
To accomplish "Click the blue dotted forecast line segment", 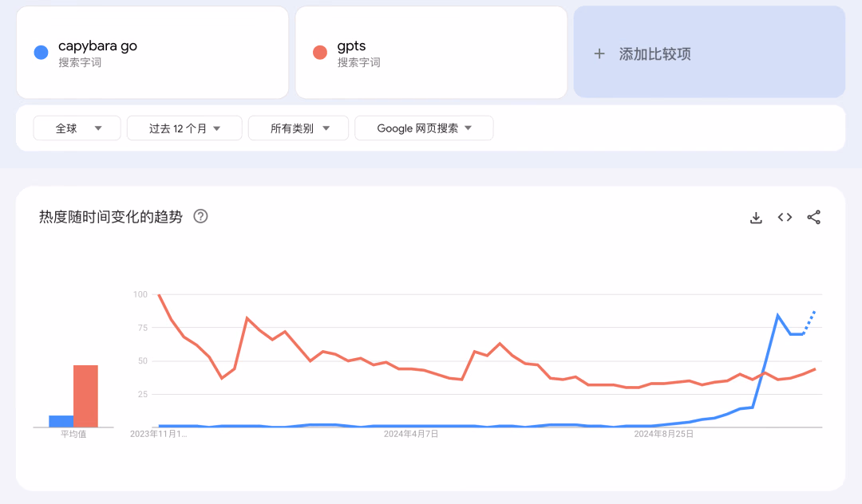I will 809,322.
